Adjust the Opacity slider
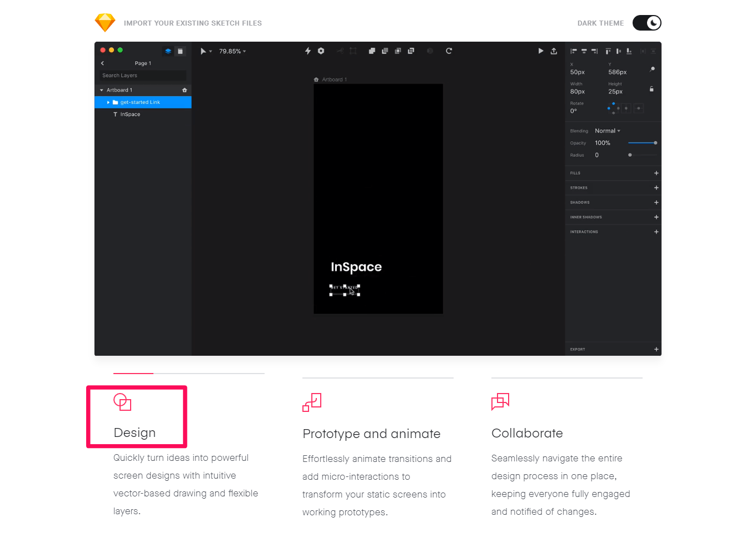This screenshot has height=557, width=756. click(x=643, y=143)
